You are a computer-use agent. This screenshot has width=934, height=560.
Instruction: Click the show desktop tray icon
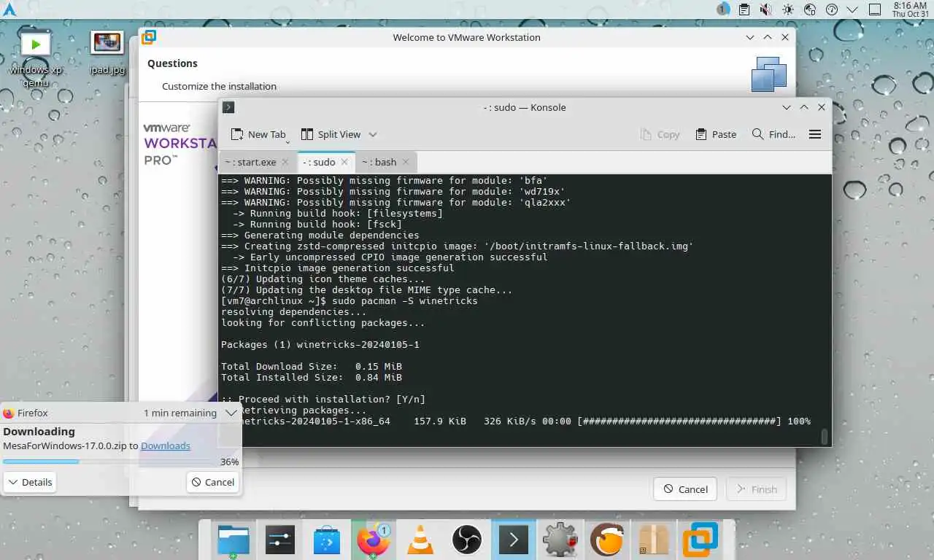coord(875,9)
